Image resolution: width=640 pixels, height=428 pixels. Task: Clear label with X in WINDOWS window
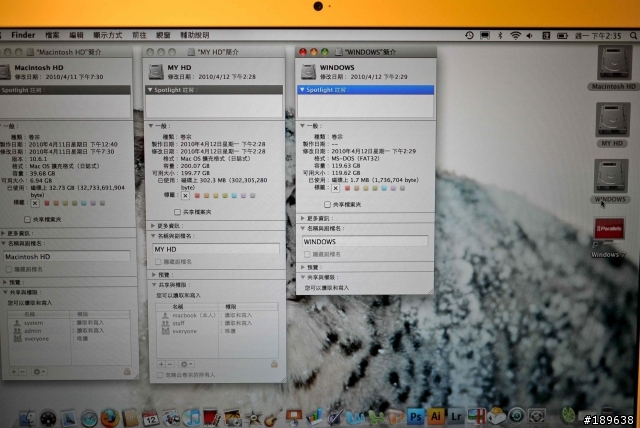(x=336, y=188)
